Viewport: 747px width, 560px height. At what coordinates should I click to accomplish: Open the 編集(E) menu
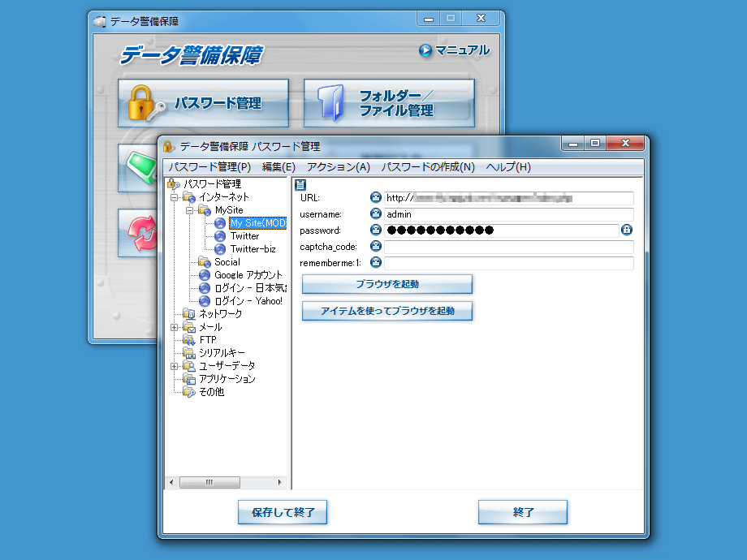(x=279, y=167)
